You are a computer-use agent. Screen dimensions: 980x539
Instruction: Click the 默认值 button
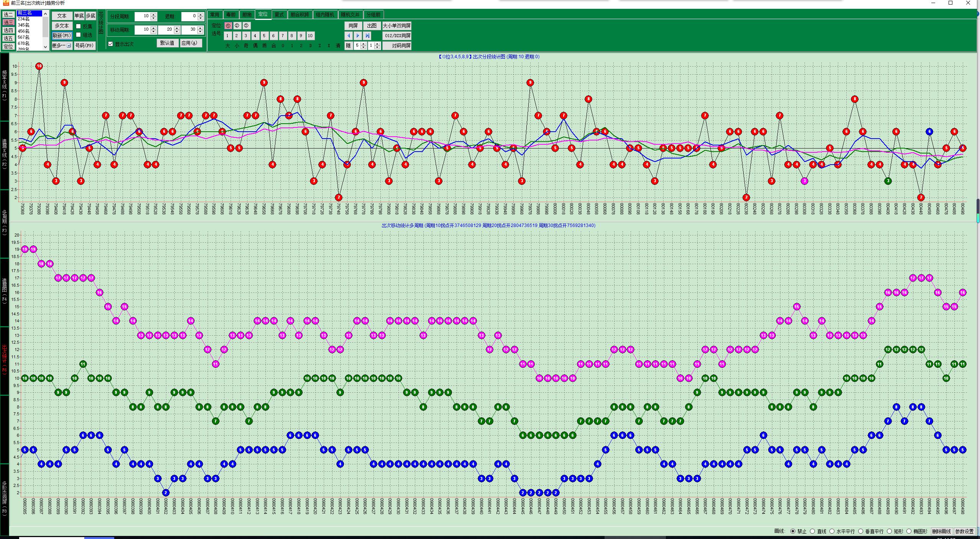(x=167, y=43)
